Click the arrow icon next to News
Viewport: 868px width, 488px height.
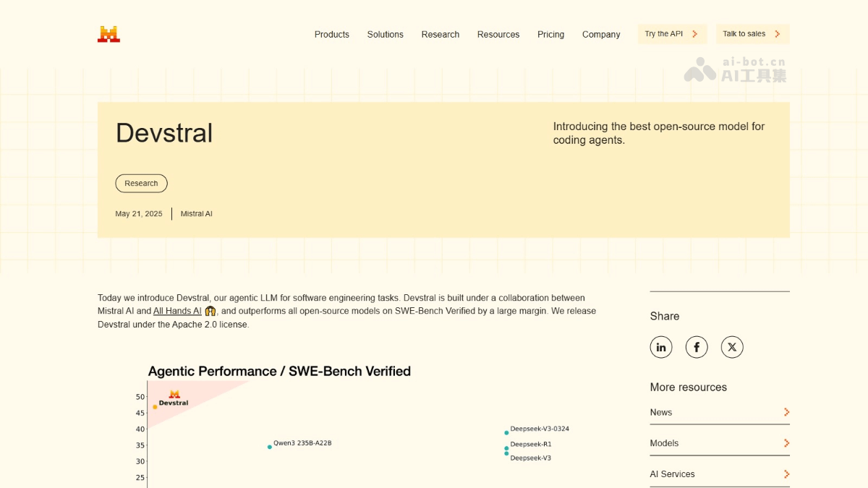click(x=786, y=412)
